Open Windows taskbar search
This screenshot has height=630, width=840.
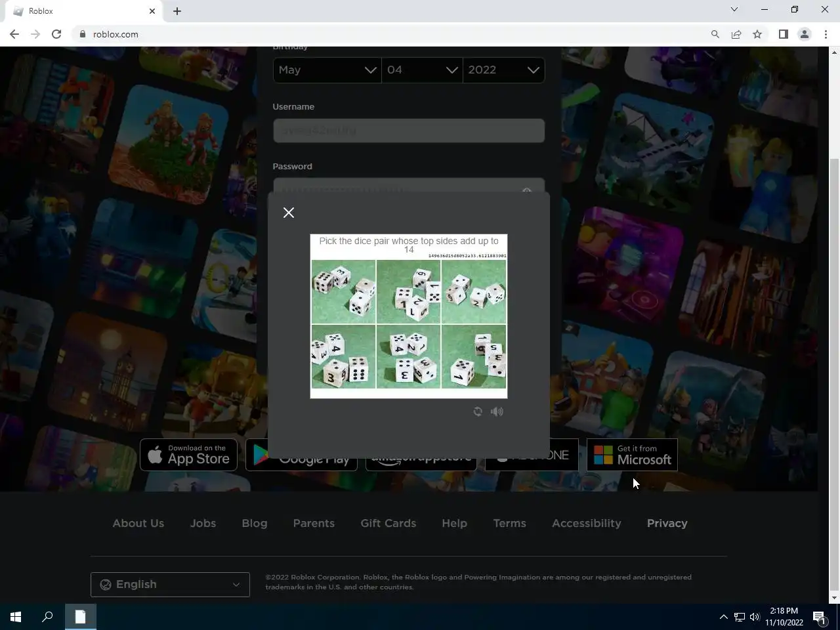coord(47,617)
